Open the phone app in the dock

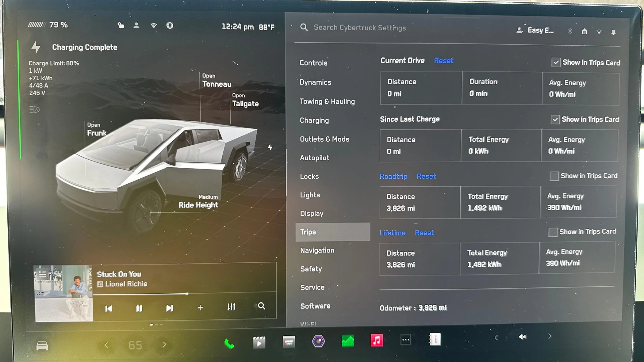pos(229,344)
